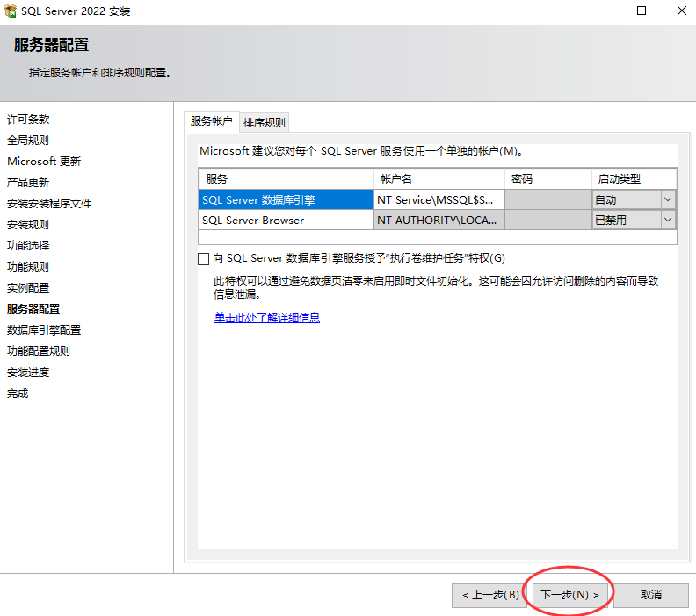Select 功能配置规则 step in sidebar

point(39,351)
